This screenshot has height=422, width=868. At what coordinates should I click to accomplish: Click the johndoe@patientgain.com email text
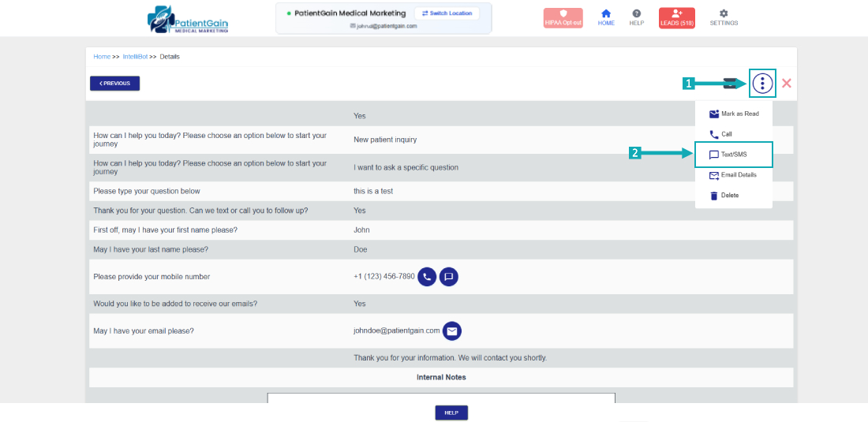[x=397, y=331]
